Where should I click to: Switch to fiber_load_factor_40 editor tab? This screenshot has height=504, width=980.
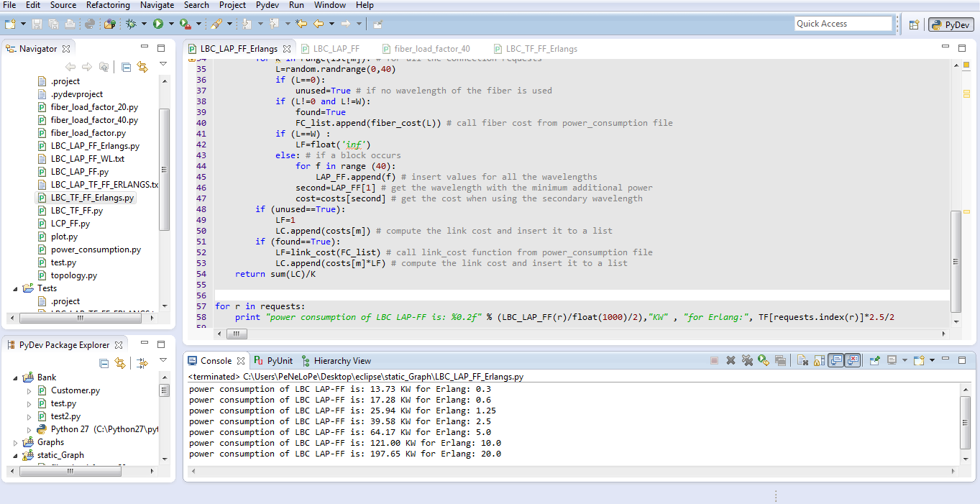click(x=432, y=49)
